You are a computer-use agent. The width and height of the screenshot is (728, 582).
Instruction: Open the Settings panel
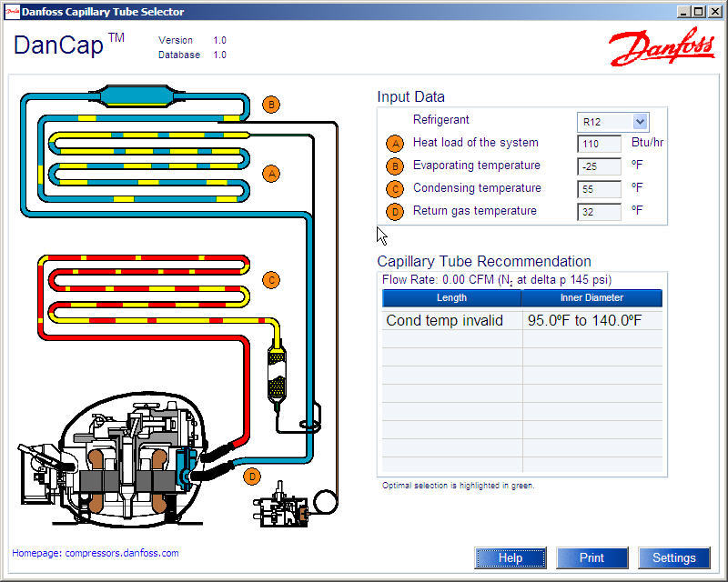674,557
